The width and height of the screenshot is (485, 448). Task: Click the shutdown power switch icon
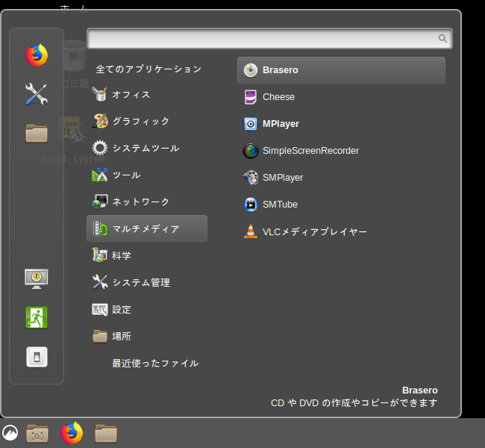tap(37, 357)
